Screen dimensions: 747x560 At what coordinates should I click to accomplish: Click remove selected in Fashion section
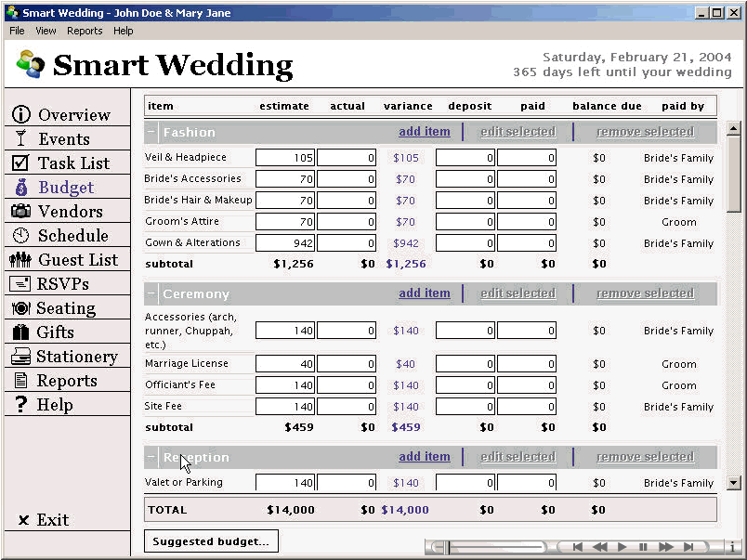coord(645,132)
